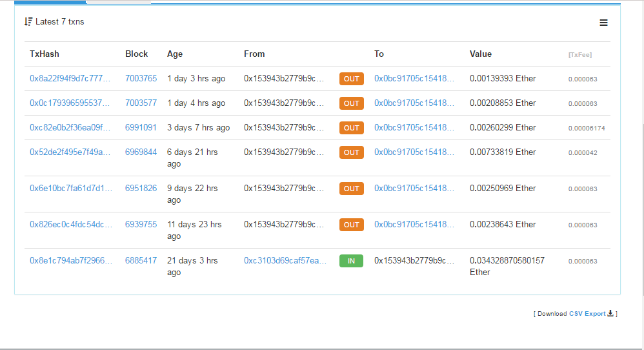This screenshot has width=644, height=350.
Task: Click the Age column header
Action: tap(175, 54)
